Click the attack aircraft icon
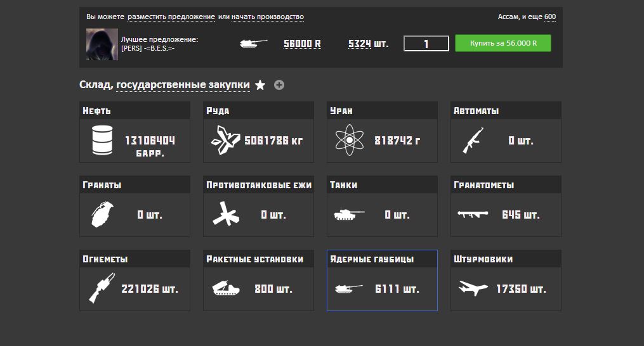644x346 pixels. (473, 289)
